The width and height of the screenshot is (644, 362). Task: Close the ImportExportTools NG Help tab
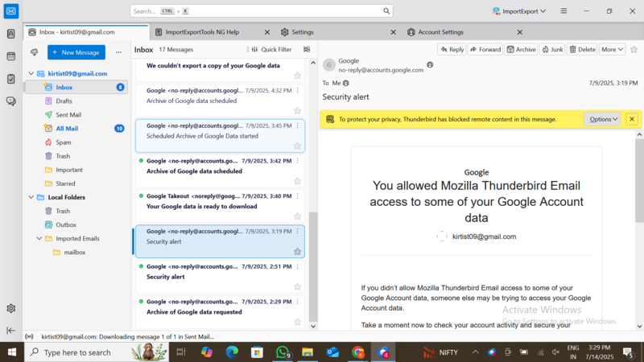[267, 32]
